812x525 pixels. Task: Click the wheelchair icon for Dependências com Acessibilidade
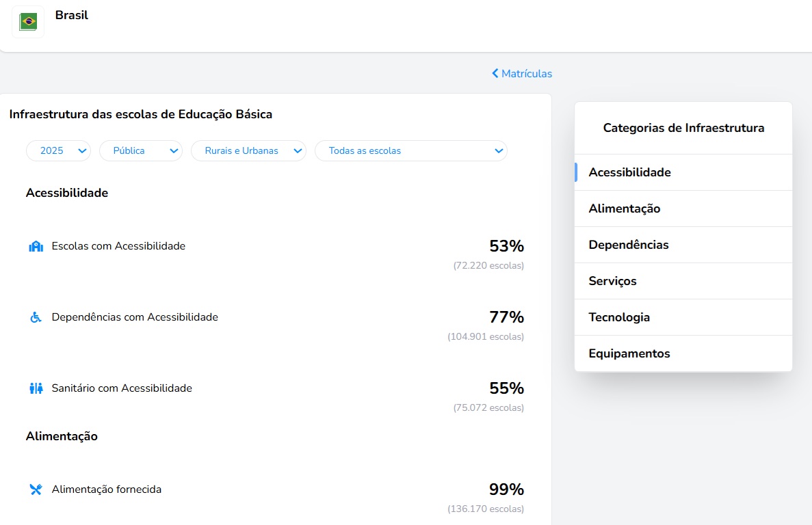pyautogui.click(x=36, y=317)
